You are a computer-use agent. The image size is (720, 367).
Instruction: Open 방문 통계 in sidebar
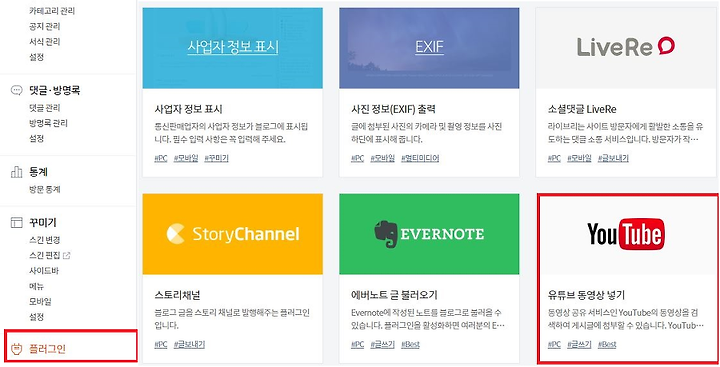pos(44,189)
